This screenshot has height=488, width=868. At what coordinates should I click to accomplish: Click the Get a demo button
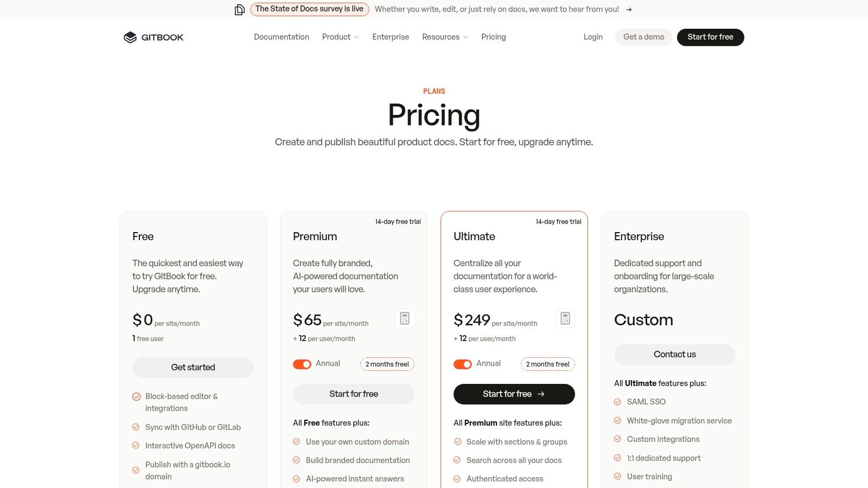[643, 37]
